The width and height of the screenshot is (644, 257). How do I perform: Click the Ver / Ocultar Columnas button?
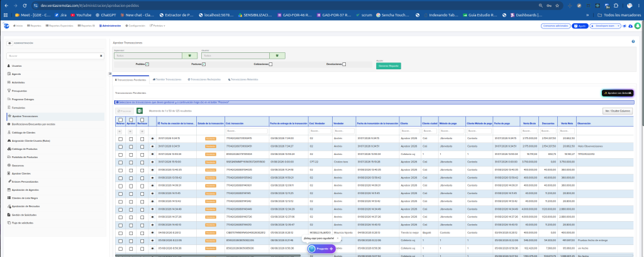618,111
